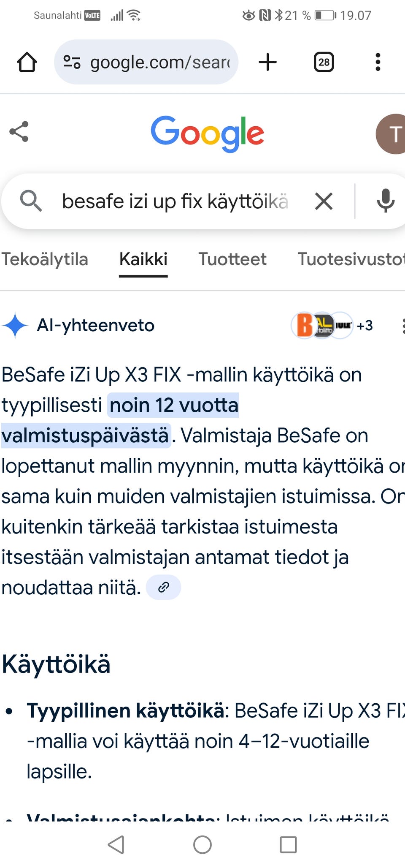
Task: Select the Kaikki results tab
Action: 143,259
